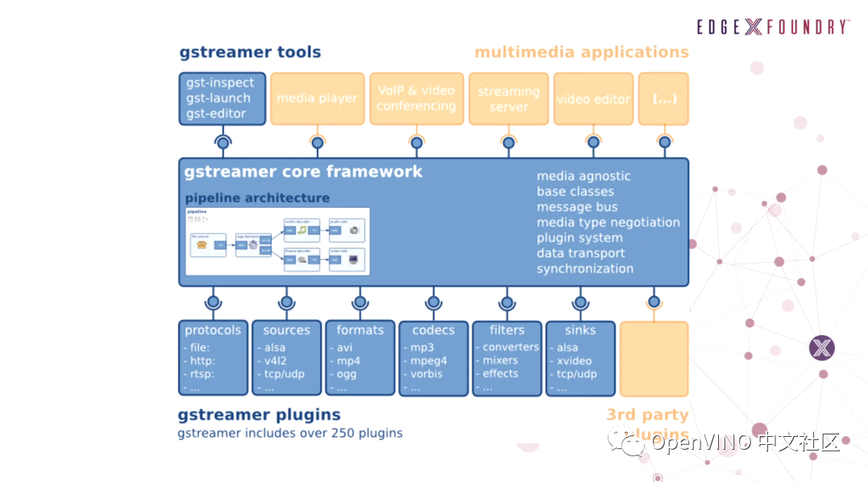Click the protocols plugin box

click(213, 358)
